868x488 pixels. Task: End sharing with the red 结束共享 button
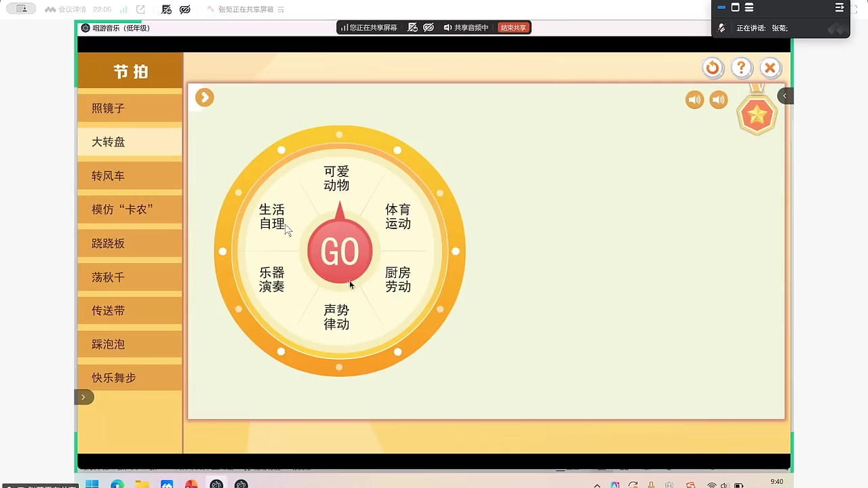pyautogui.click(x=513, y=28)
